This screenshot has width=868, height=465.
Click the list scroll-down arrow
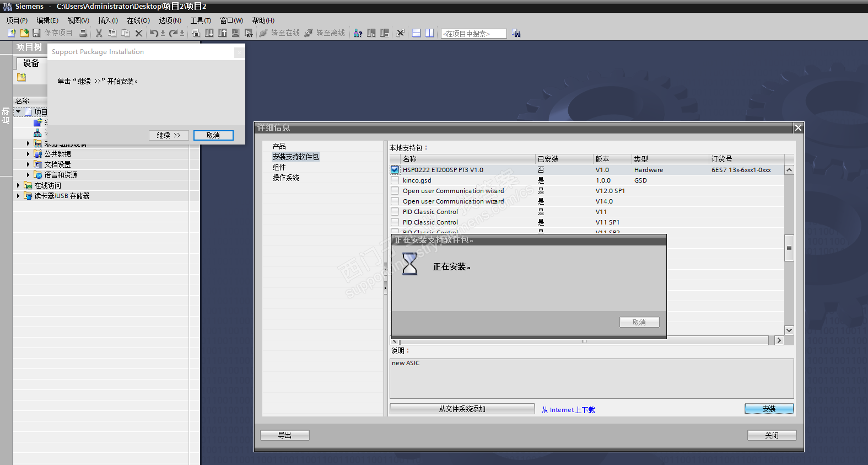click(x=789, y=330)
